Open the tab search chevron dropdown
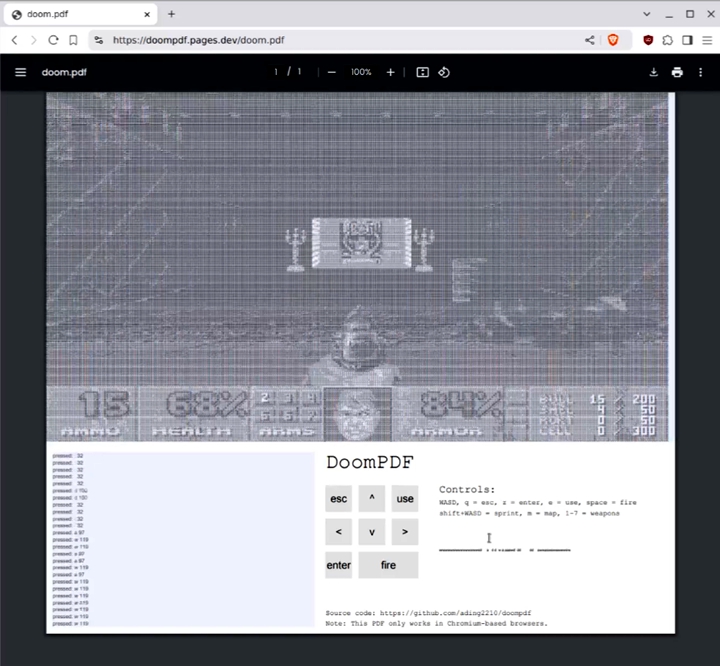Image resolution: width=720 pixels, height=666 pixels. click(647, 14)
